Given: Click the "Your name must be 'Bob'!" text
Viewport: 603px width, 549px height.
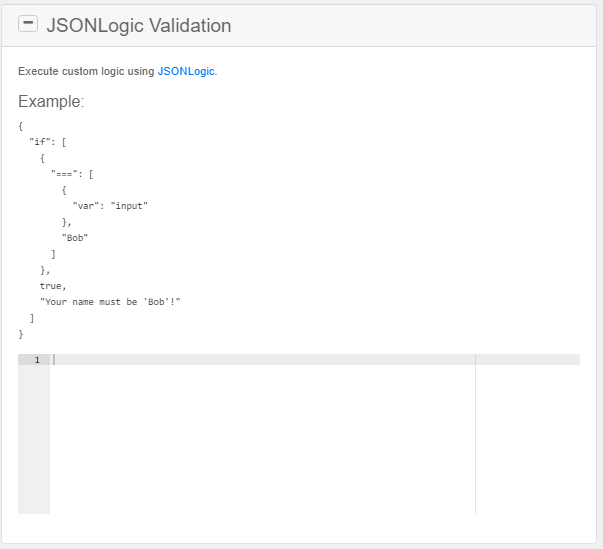Looking at the screenshot, I should tap(110, 302).
